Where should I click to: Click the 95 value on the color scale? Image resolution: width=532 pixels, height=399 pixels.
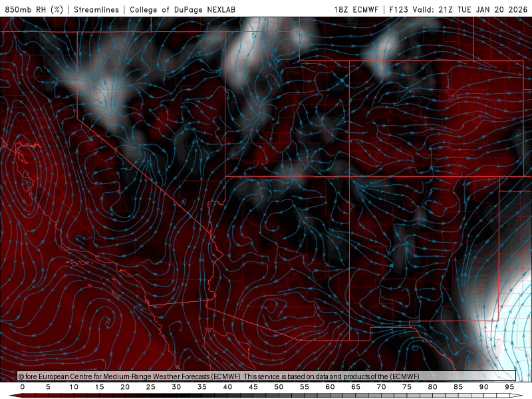tap(509, 387)
